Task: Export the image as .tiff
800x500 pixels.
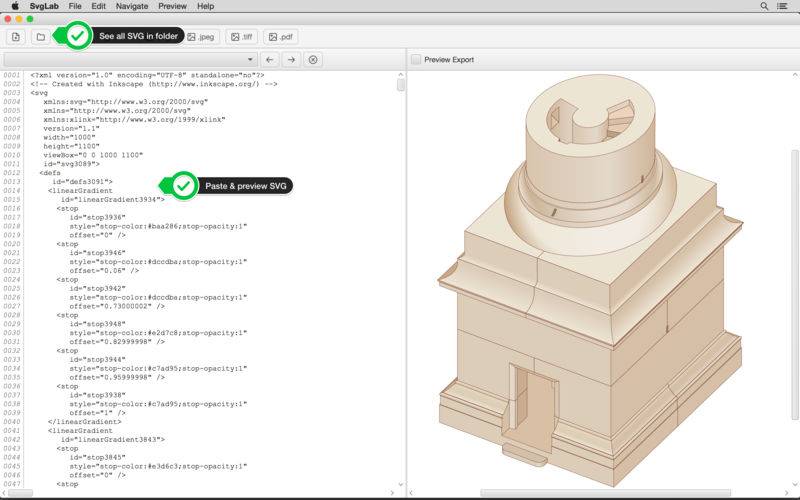Action: tap(242, 37)
